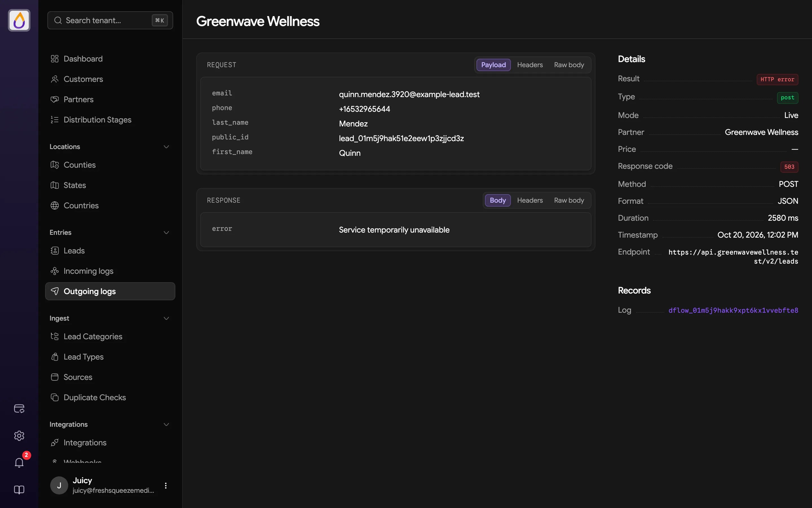Switch to request Headers tab
Image resolution: width=812 pixels, height=508 pixels.
coord(530,65)
